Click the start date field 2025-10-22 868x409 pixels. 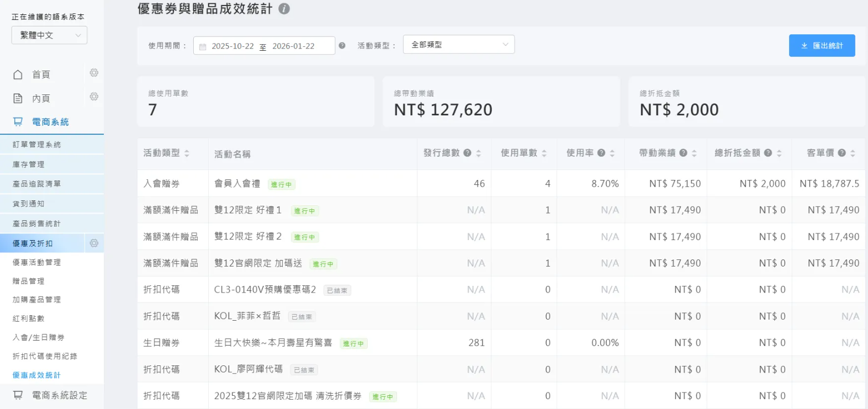232,46
